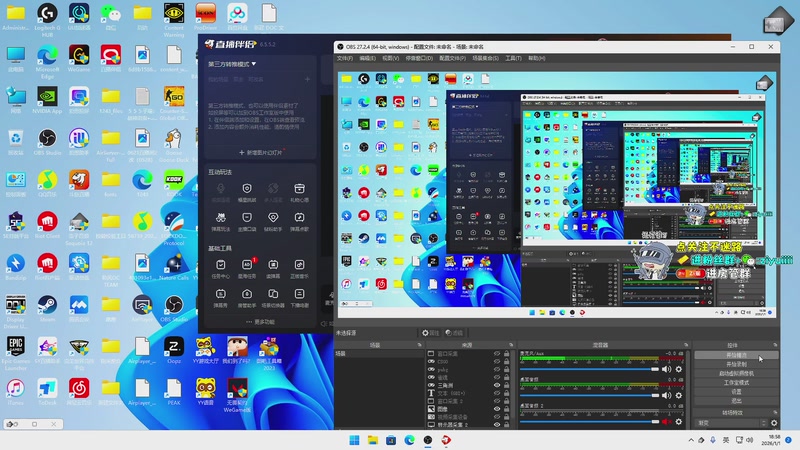
Task: Open the Steam desktop shortcut
Action: 47,309
